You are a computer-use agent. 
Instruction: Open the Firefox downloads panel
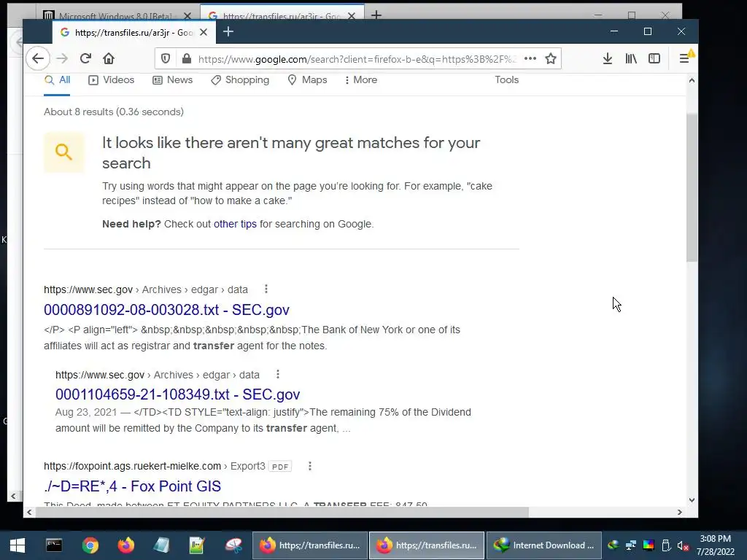(x=608, y=58)
